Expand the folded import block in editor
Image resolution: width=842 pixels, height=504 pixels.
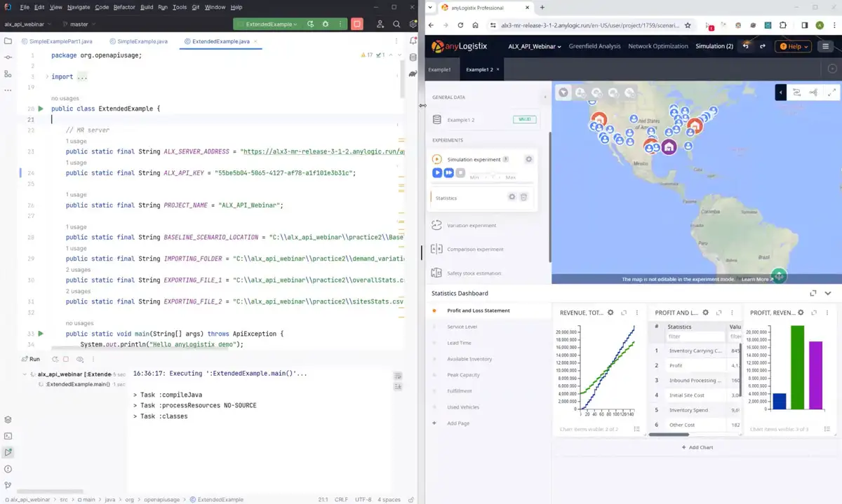(x=47, y=76)
